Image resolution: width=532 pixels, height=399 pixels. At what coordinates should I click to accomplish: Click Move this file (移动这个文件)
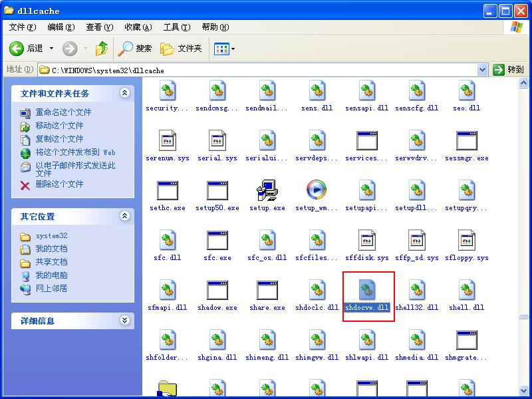[59, 126]
